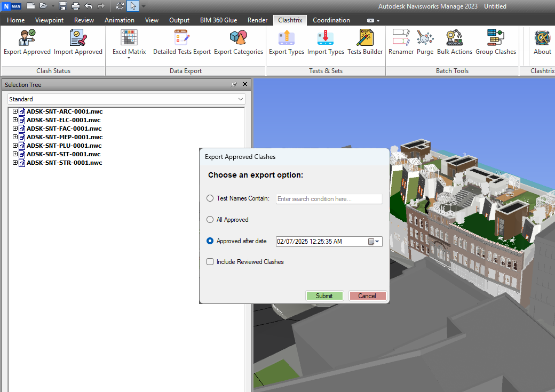The height and width of the screenshot is (392, 555).
Task: Expand the ADSK-SNT-MEP-0001.nwc node
Action: pyautogui.click(x=15, y=137)
